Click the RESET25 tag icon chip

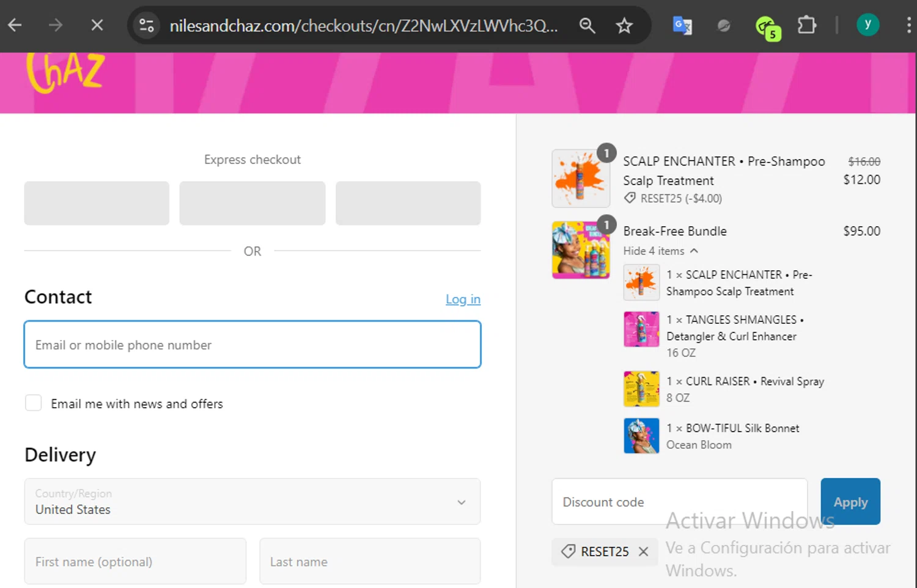tap(568, 551)
